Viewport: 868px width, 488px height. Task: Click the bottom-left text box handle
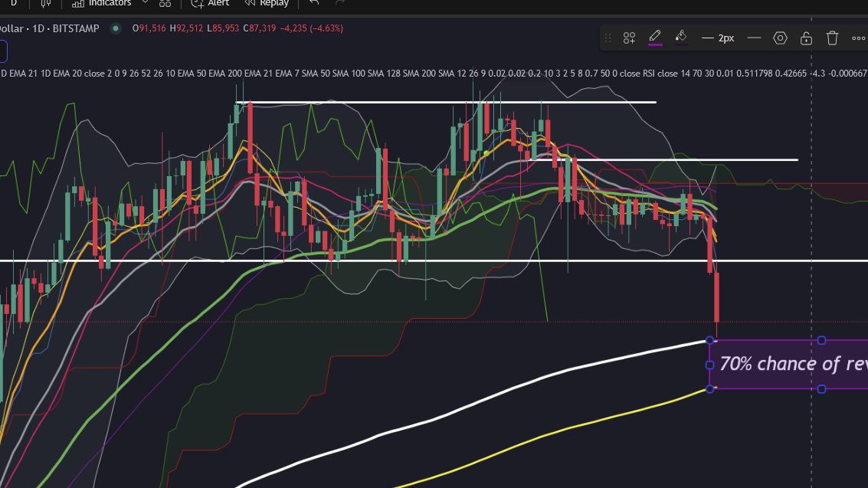[x=710, y=389]
